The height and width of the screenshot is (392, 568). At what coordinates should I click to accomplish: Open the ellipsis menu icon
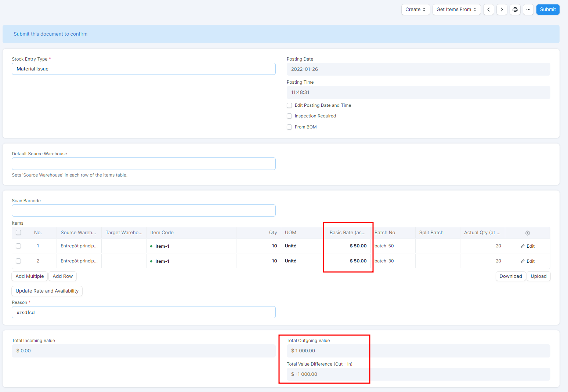coord(528,9)
